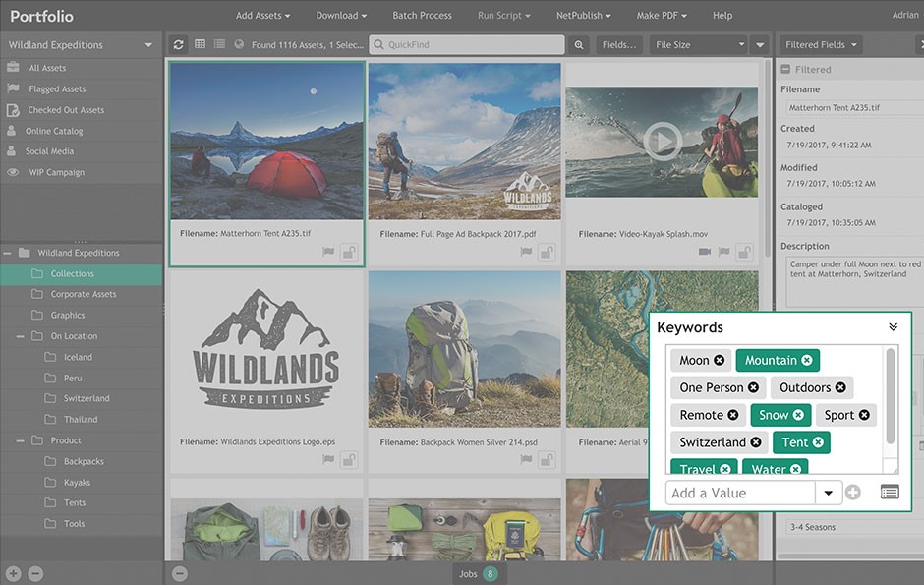Screen dimensions: 924x585
Task: Collapse the Keywords panel chevron
Action: (893, 327)
